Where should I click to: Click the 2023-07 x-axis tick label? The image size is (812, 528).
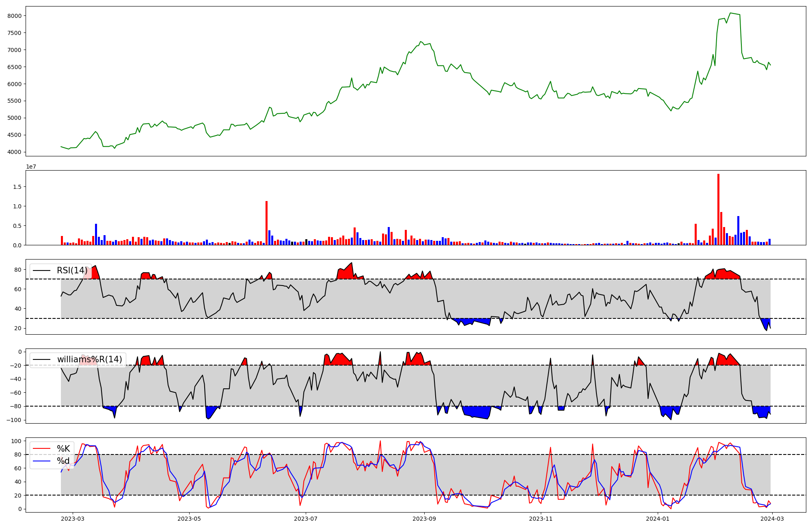tap(305, 519)
